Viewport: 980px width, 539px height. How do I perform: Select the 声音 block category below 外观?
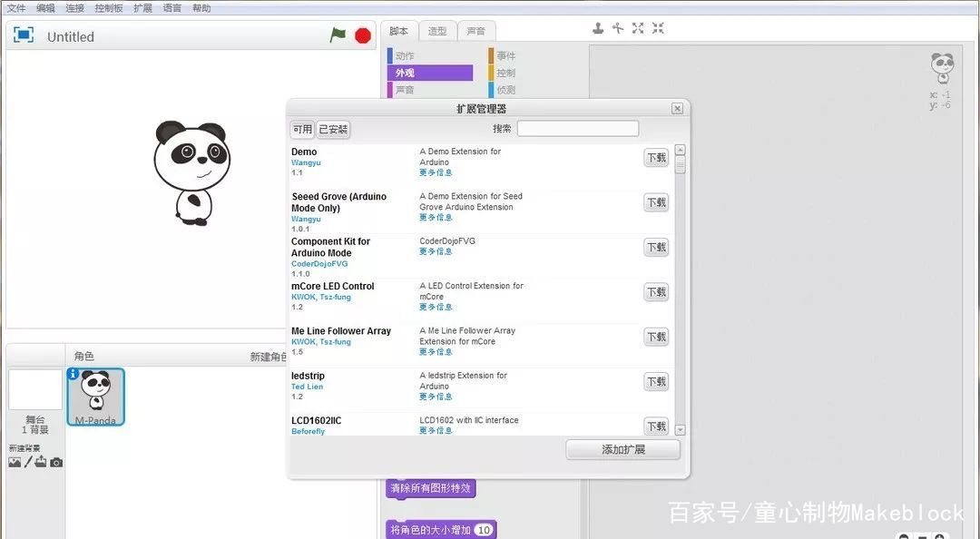point(430,90)
